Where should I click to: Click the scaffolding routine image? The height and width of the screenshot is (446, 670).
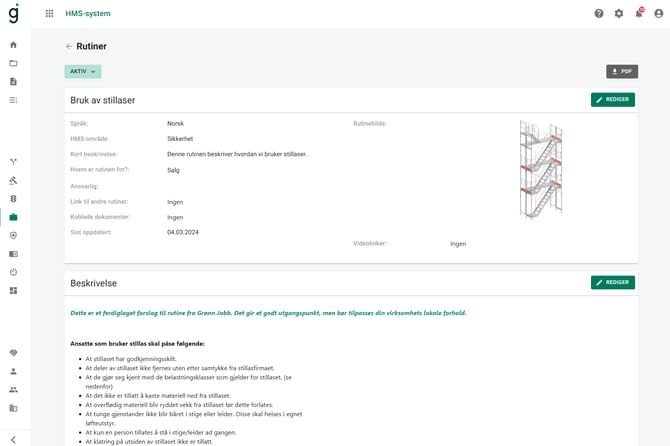point(541,170)
